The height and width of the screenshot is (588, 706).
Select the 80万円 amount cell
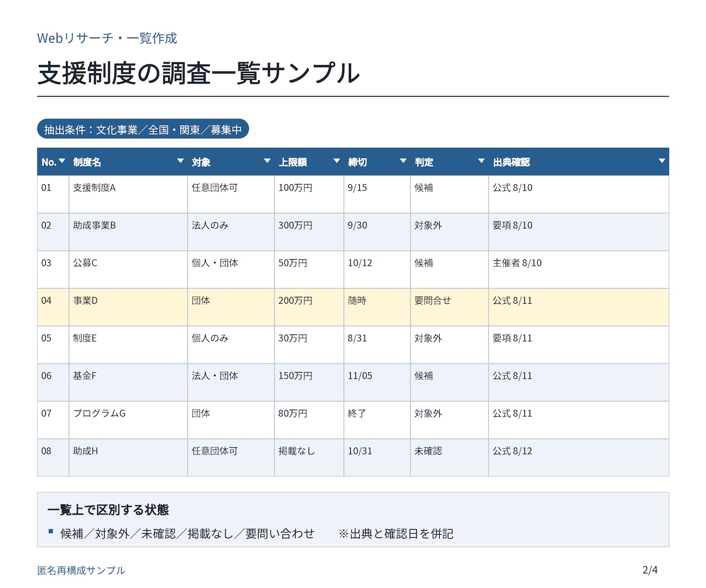pos(309,420)
